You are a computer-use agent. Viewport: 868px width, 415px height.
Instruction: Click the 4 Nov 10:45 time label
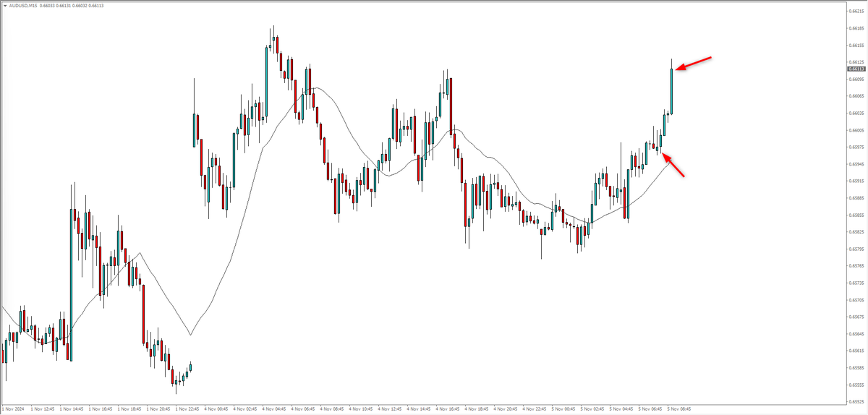[360, 409]
